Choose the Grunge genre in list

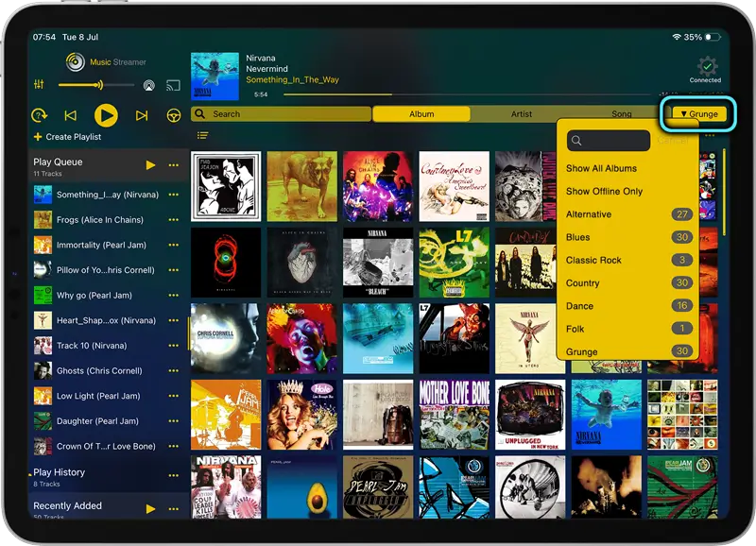(627, 351)
